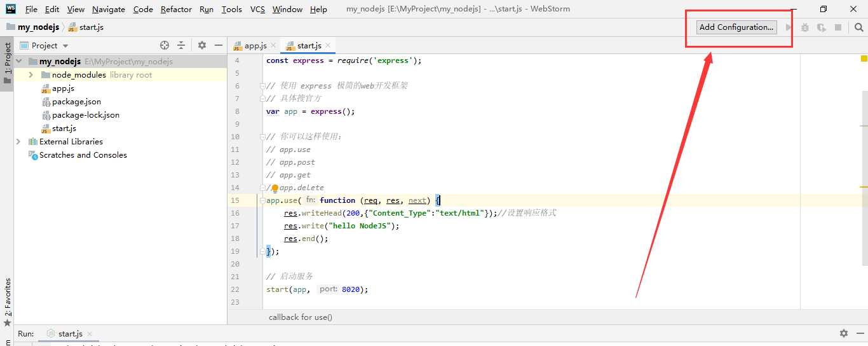Select app.js in the project tree

63,88
